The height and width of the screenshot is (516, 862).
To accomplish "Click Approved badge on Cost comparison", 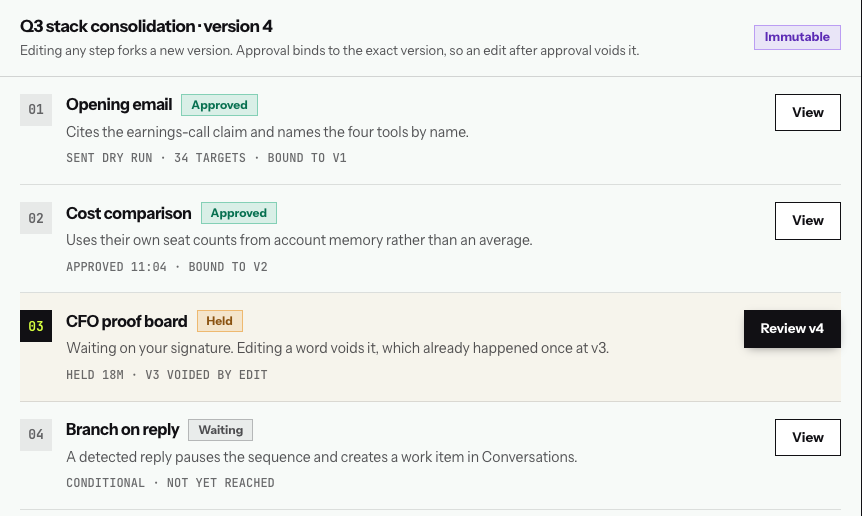I will (x=239, y=213).
